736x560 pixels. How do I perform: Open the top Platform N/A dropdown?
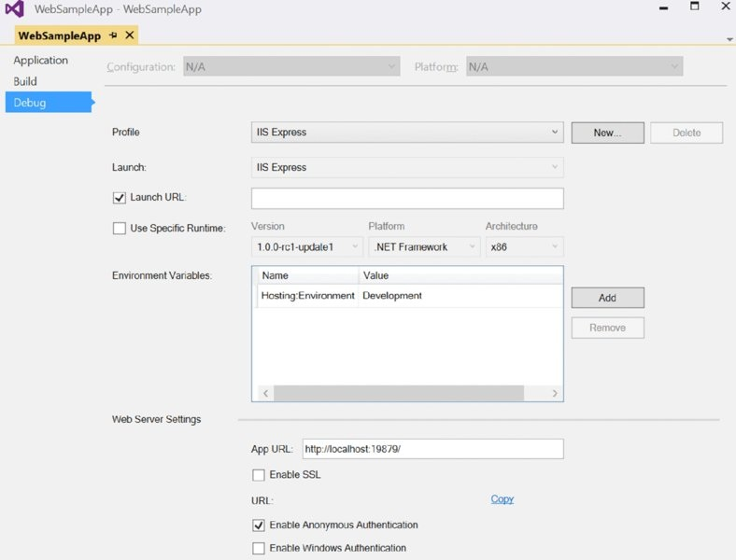574,66
